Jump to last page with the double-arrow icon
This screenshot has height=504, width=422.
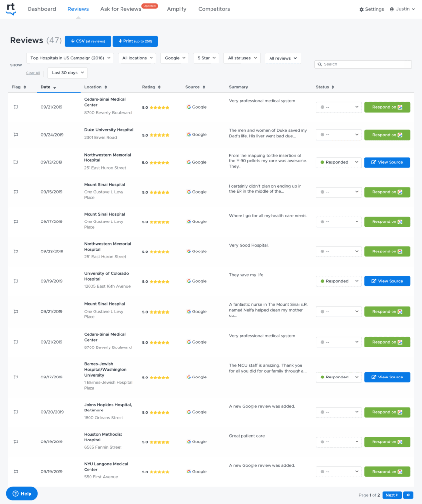(408, 495)
